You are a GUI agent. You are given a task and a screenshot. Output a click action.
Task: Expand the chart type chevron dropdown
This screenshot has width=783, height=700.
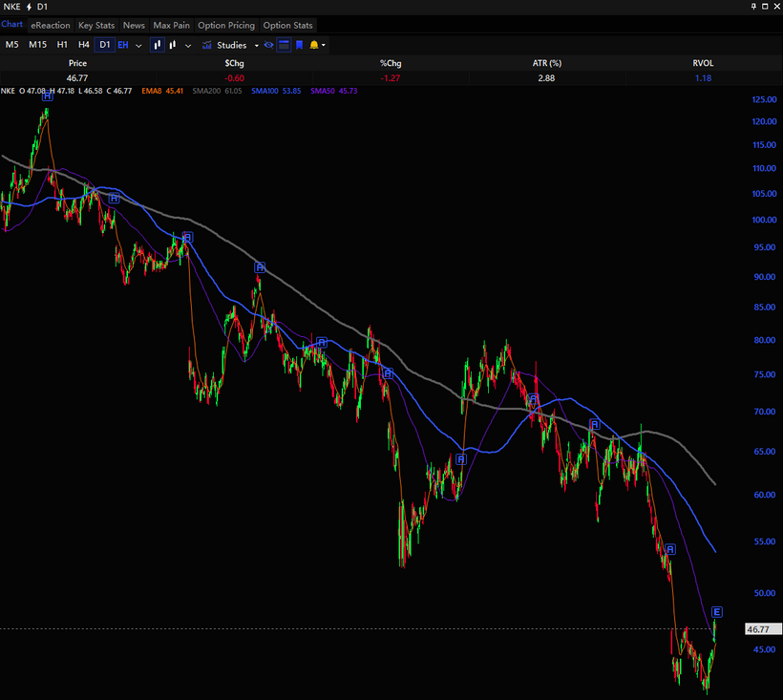click(188, 46)
